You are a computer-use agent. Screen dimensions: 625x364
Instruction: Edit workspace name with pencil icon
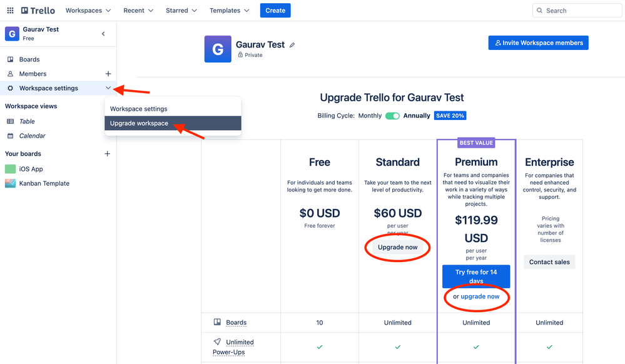(292, 45)
